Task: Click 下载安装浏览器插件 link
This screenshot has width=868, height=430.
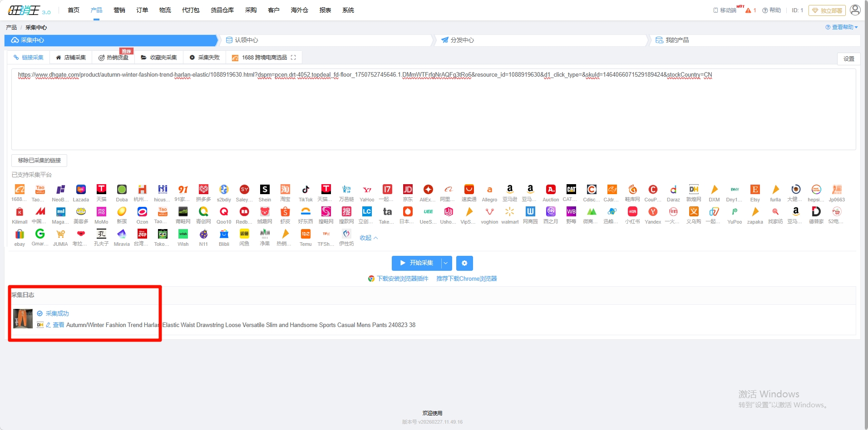Action: [402, 279]
